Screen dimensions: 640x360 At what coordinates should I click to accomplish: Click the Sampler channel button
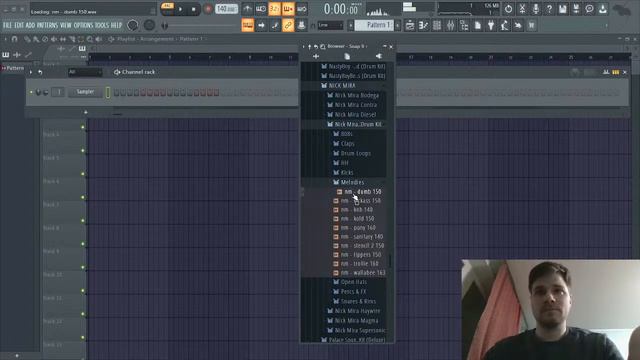(x=85, y=92)
